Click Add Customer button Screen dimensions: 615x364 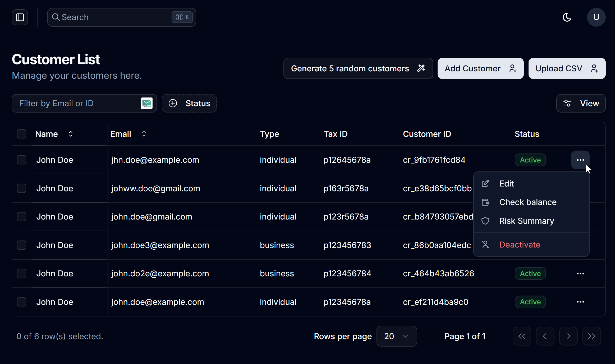tap(480, 68)
